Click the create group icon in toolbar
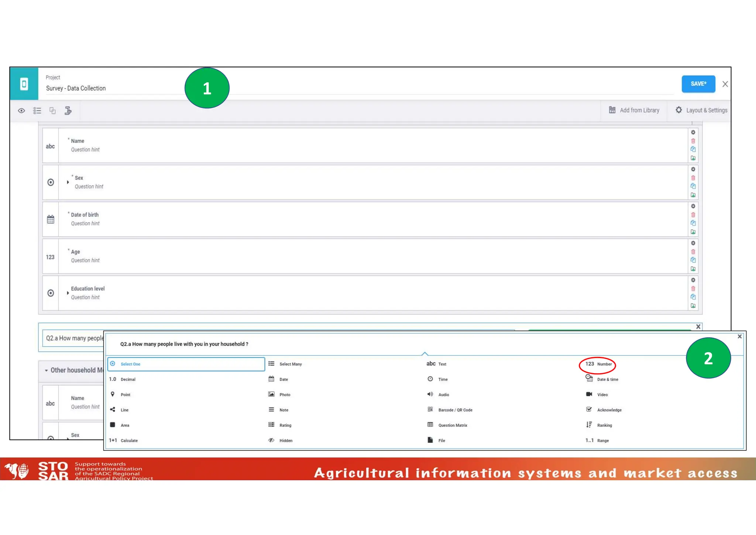Viewport: 756px width, 535px height. click(x=52, y=110)
